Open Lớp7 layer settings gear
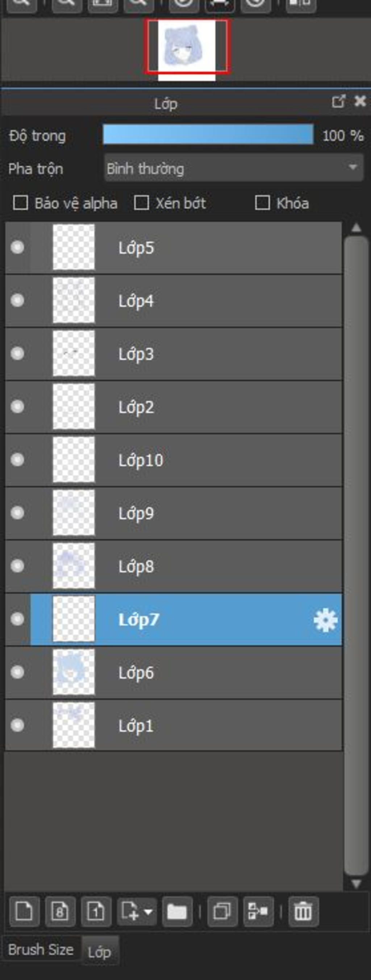Screen dimensions: 371x980 (325, 620)
